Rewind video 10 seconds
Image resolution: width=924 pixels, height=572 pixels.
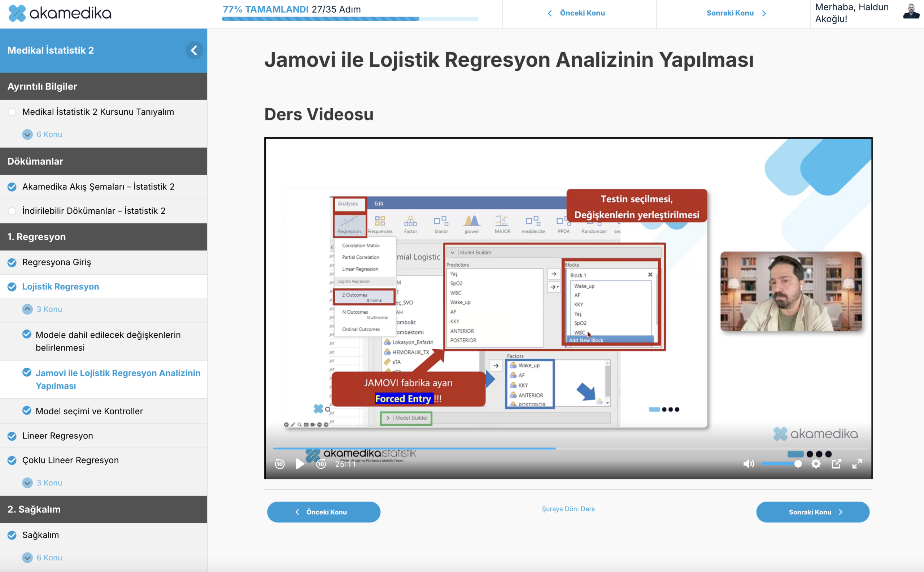tap(280, 464)
